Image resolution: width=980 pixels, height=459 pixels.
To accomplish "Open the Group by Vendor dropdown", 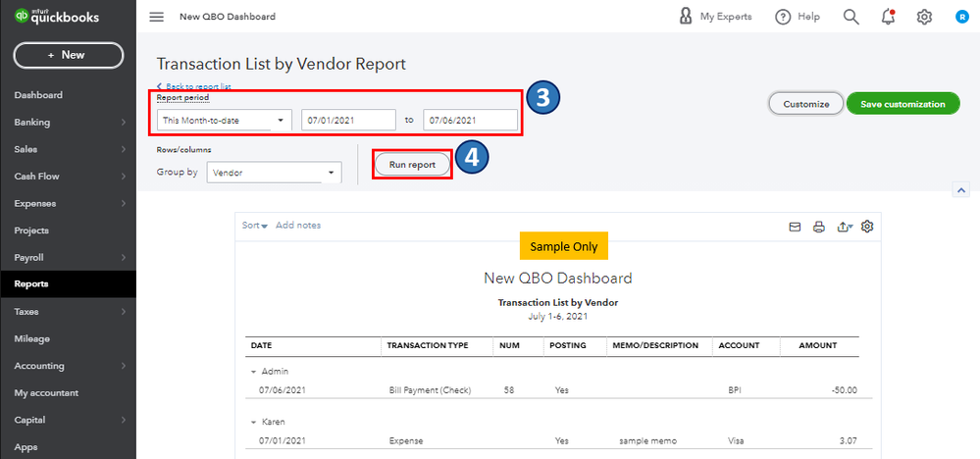I will pos(274,173).
